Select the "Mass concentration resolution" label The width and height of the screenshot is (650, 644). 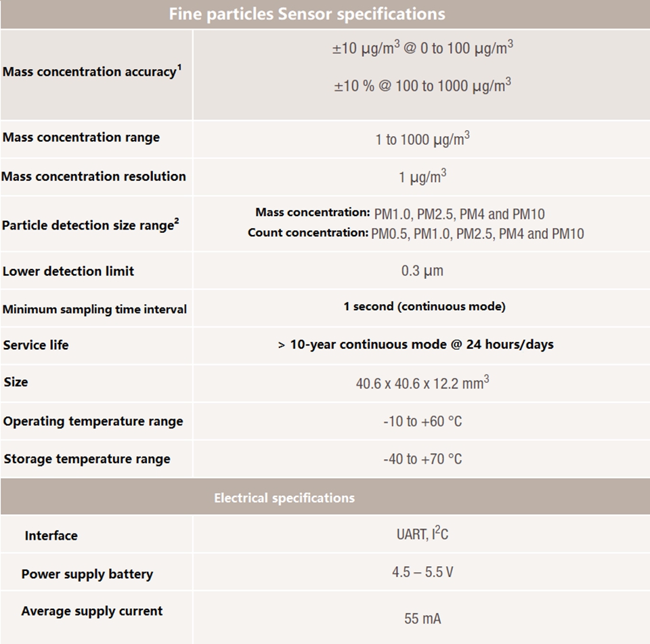(x=93, y=177)
